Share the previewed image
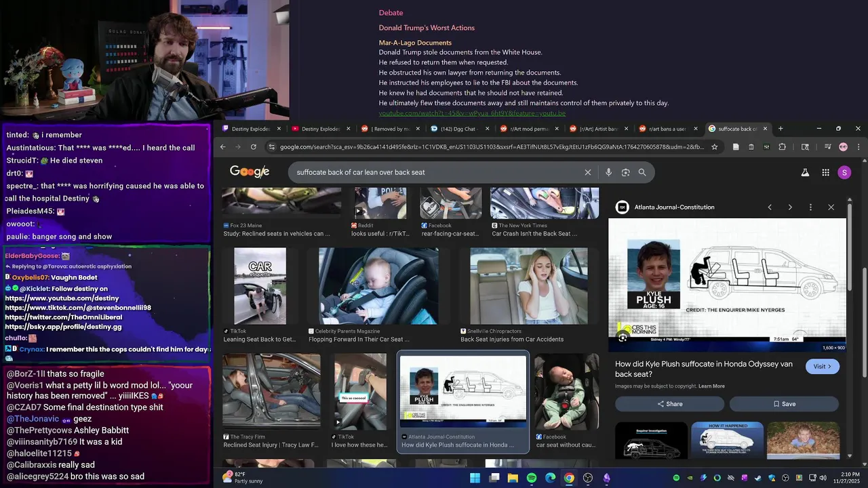Viewport: 868px width, 488px height. tap(669, 404)
